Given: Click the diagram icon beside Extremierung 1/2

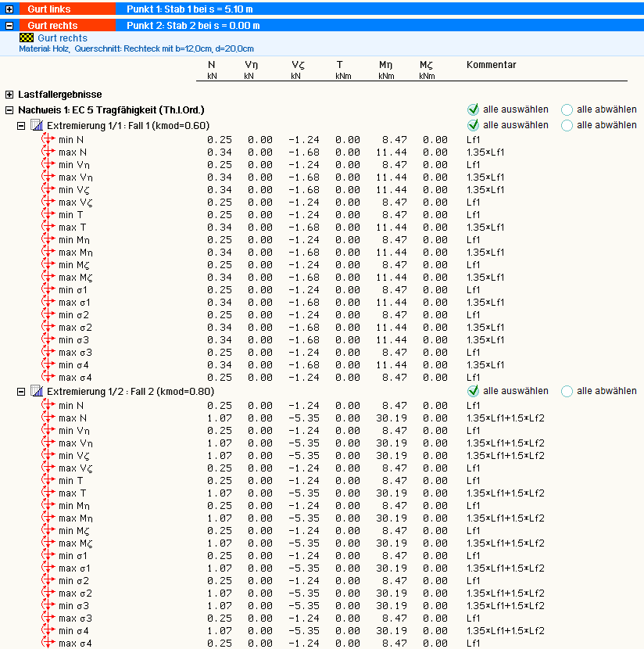Looking at the screenshot, I should [36, 391].
